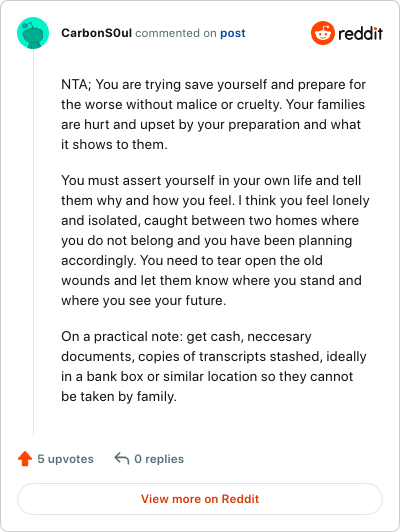Click the vertical thread line below avatar
Screen dimensions: 400x532
click(33, 242)
